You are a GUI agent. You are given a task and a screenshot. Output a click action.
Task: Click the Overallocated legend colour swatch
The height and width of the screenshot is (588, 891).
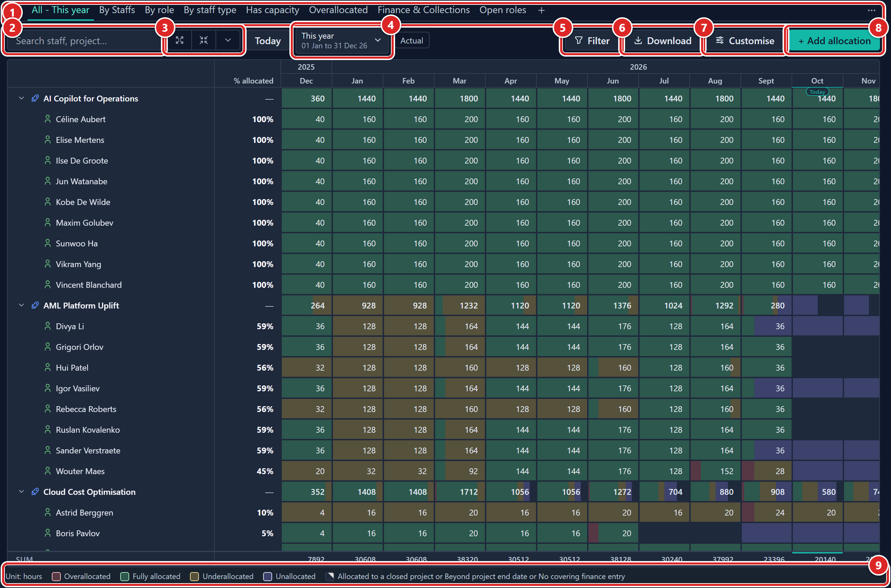tap(56, 576)
